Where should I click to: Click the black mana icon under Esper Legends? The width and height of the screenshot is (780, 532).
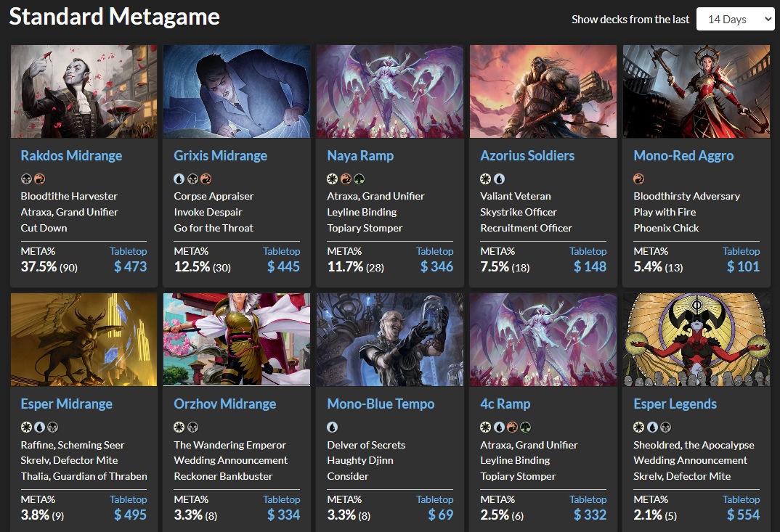665,427
